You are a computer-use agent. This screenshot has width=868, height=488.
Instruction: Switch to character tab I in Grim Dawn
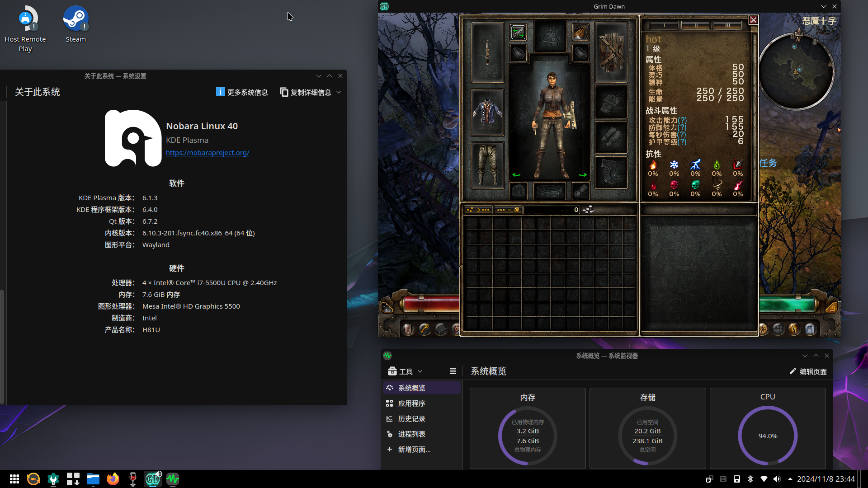click(x=664, y=25)
